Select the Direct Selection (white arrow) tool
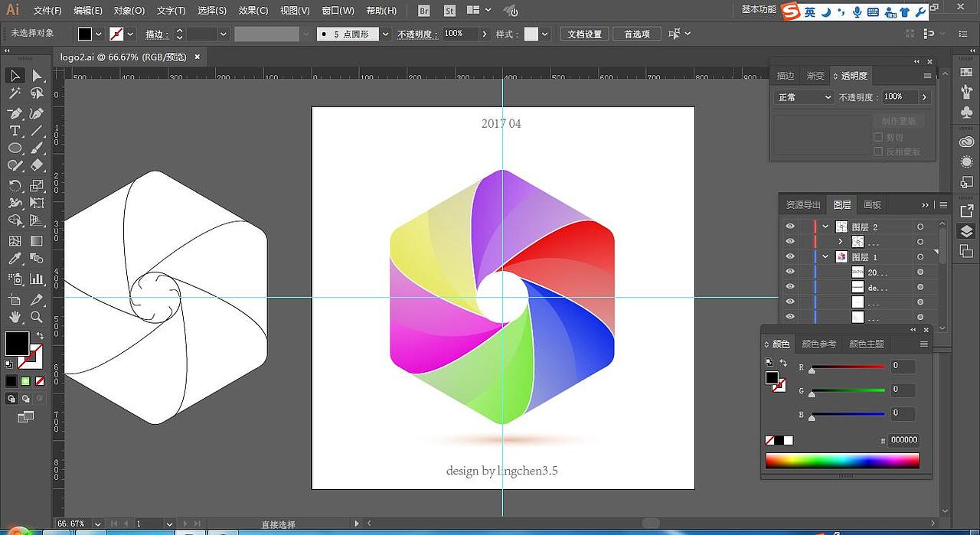The height and width of the screenshot is (535, 980). [x=37, y=75]
